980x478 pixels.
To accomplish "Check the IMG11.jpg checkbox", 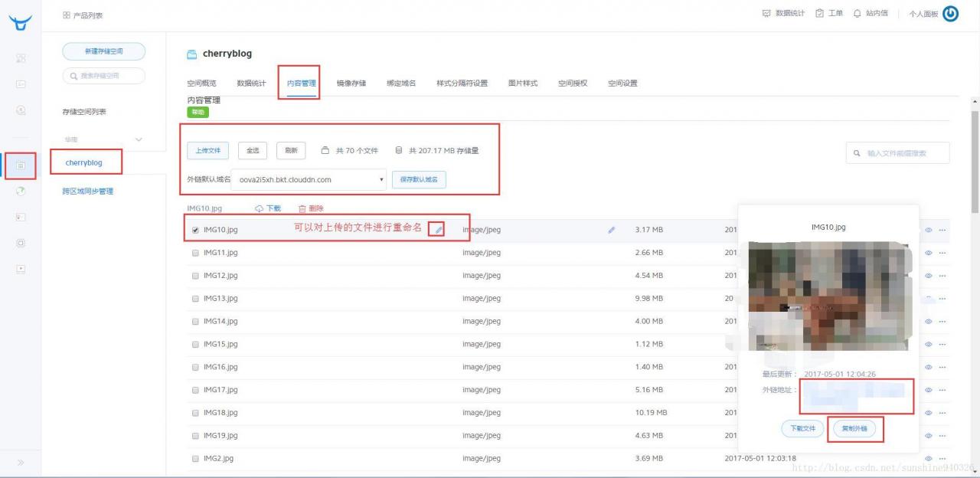I will coord(195,253).
